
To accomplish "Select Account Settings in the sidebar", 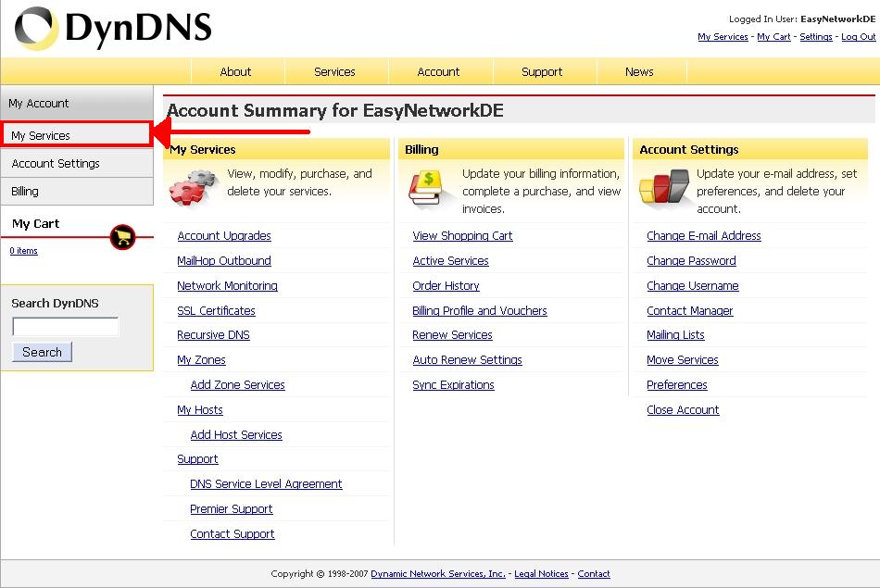I will 77,163.
